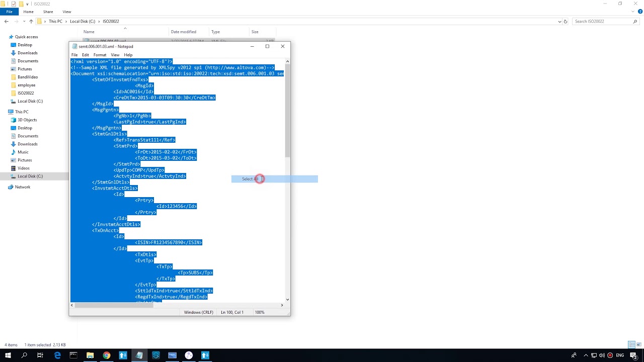644x362 pixels.
Task: Sort files by the Name column
Action: (125, 32)
